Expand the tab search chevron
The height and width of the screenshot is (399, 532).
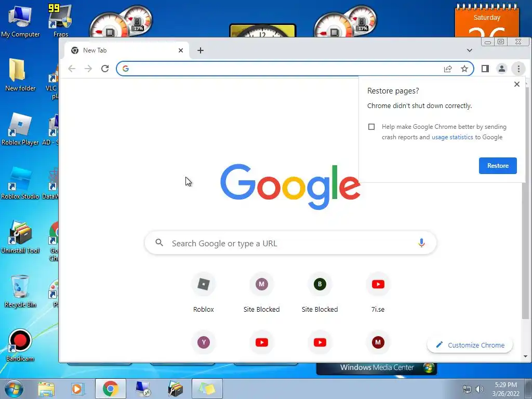click(470, 50)
